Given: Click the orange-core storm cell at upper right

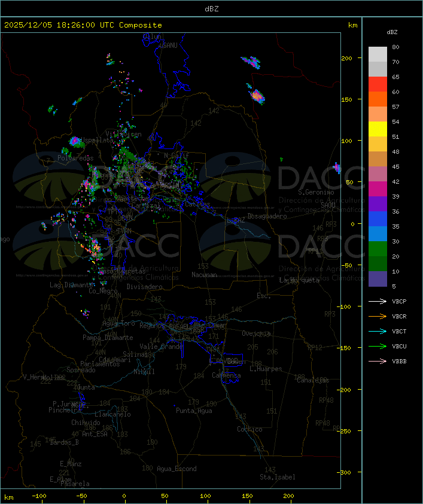Looking at the screenshot, I should pyautogui.click(x=257, y=96).
